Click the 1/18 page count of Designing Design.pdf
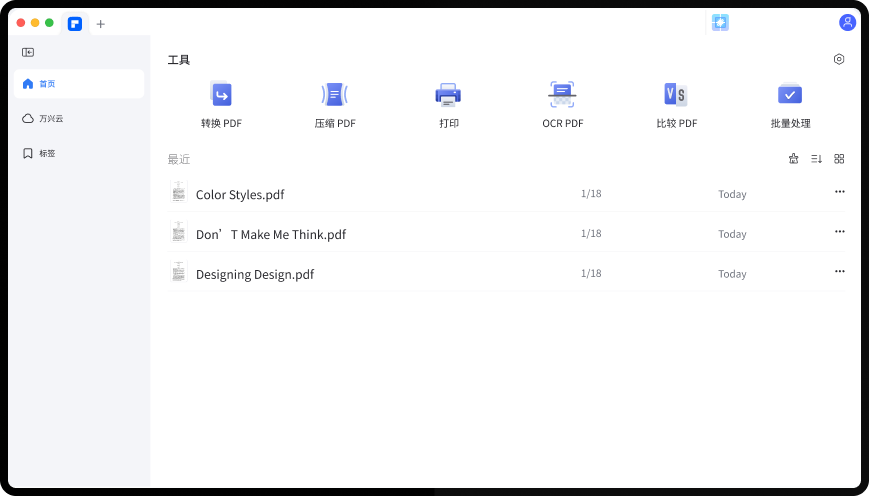 [x=591, y=273]
